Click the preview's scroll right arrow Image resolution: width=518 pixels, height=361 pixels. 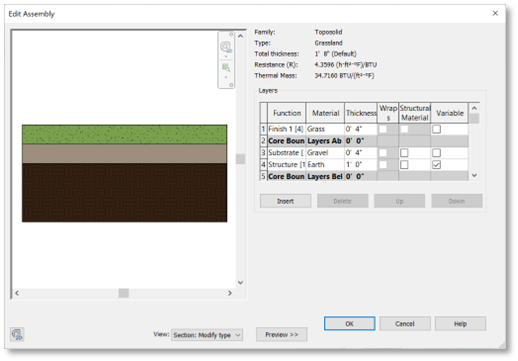pyautogui.click(x=230, y=293)
